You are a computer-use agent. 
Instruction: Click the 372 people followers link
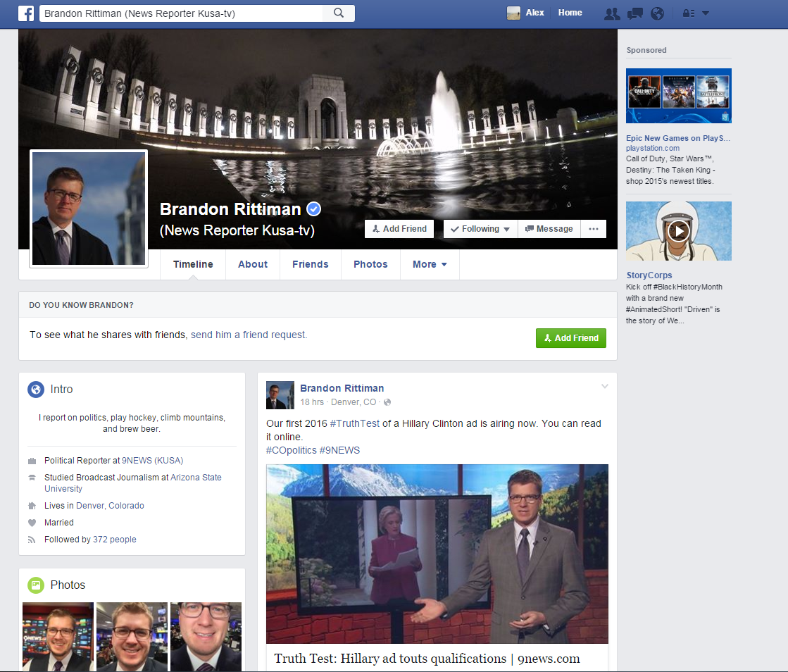(x=115, y=540)
